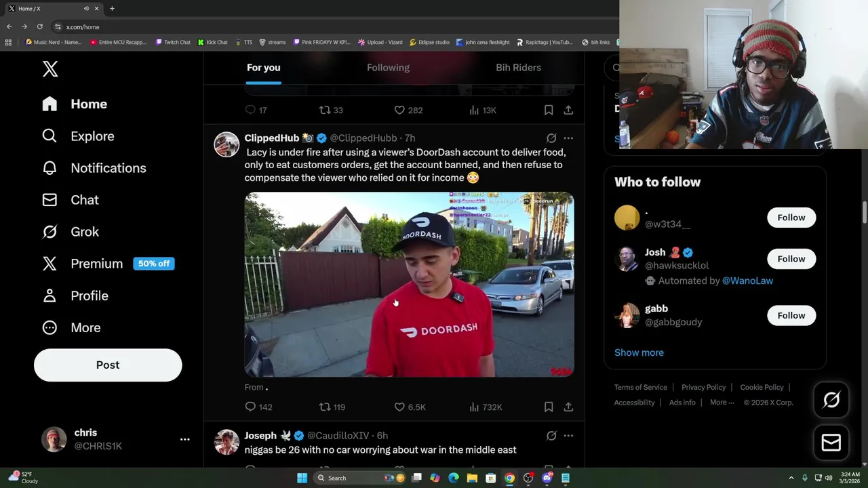The image size is (868, 488).
Task: Expand the footer More menu
Action: (722, 403)
